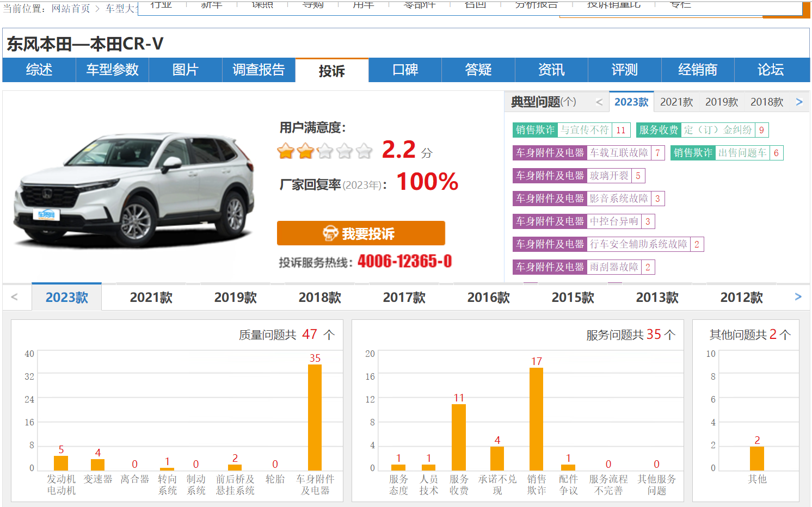This screenshot has width=812, height=507.
Task: Open the 评测 tab
Action: click(x=625, y=70)
